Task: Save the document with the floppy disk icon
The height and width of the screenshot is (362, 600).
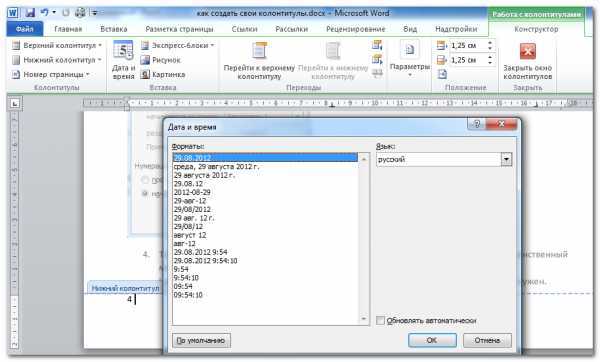Action: [30, 13]
